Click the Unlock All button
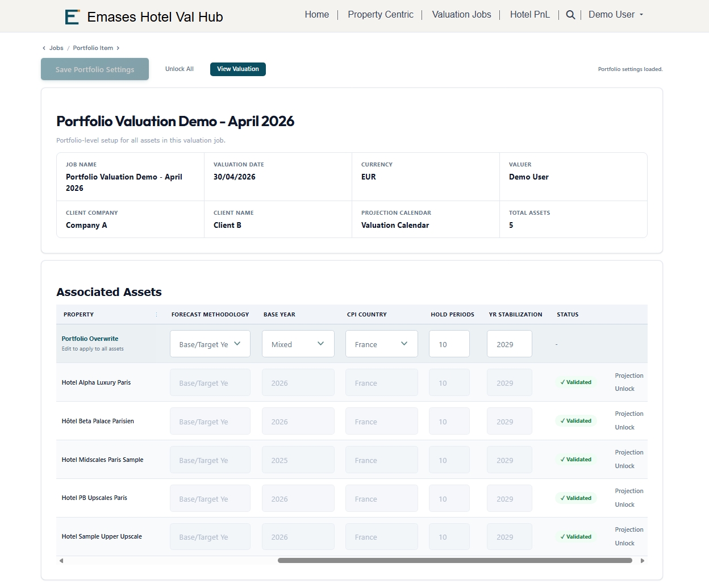This screenshot has height=588, width=709. pos(180,69)
